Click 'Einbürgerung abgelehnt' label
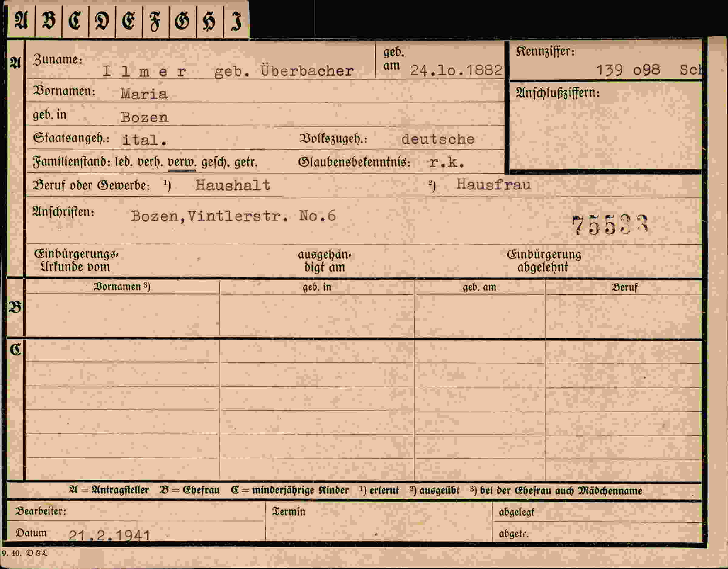Screen dimensions: 728x569 (544, 261)
